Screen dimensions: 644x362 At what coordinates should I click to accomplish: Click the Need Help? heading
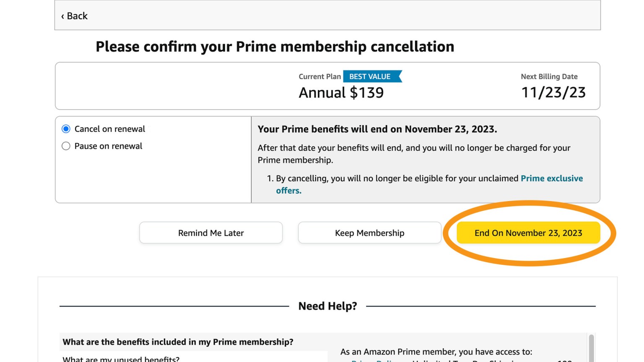[327, 306]
